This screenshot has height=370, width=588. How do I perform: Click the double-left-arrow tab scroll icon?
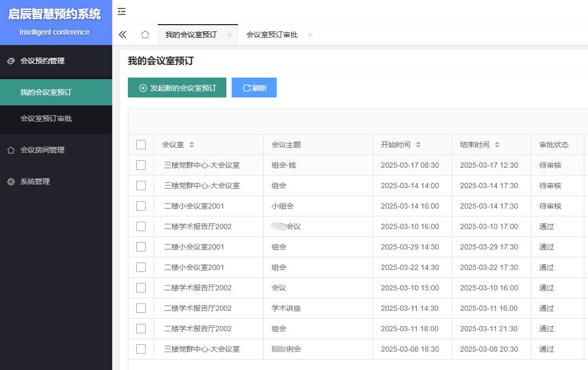(x=123, y=35)
